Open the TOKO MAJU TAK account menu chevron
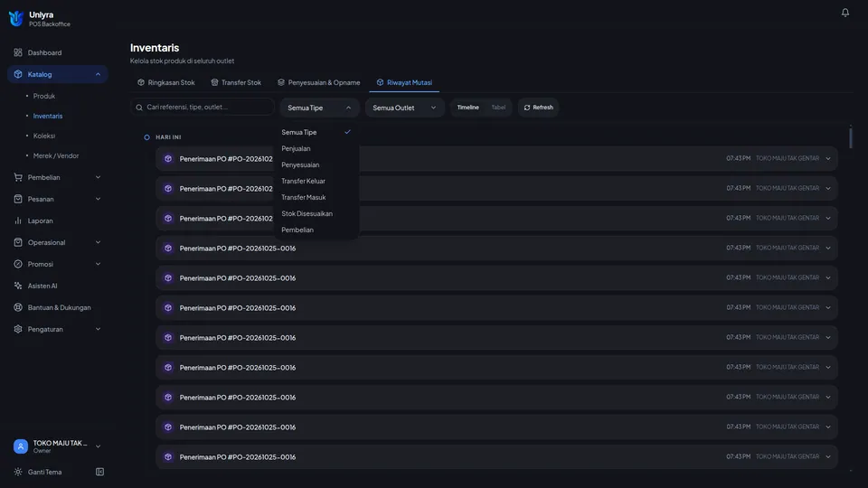 (x=98, y=446)
